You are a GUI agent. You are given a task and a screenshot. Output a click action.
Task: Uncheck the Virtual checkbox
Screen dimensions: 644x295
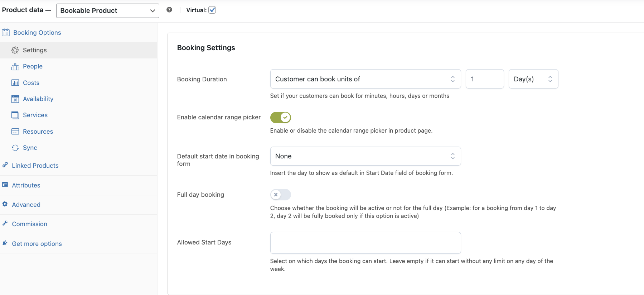(212, 10)
